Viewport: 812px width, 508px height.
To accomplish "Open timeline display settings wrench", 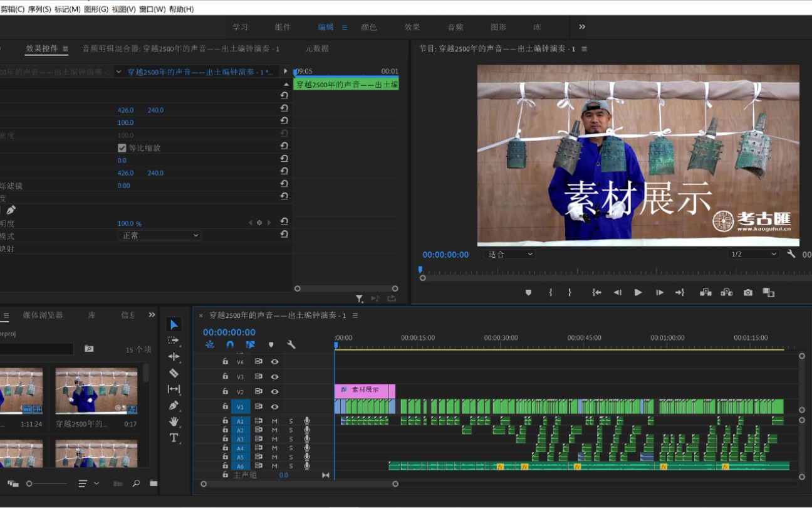I will point(291,344).
